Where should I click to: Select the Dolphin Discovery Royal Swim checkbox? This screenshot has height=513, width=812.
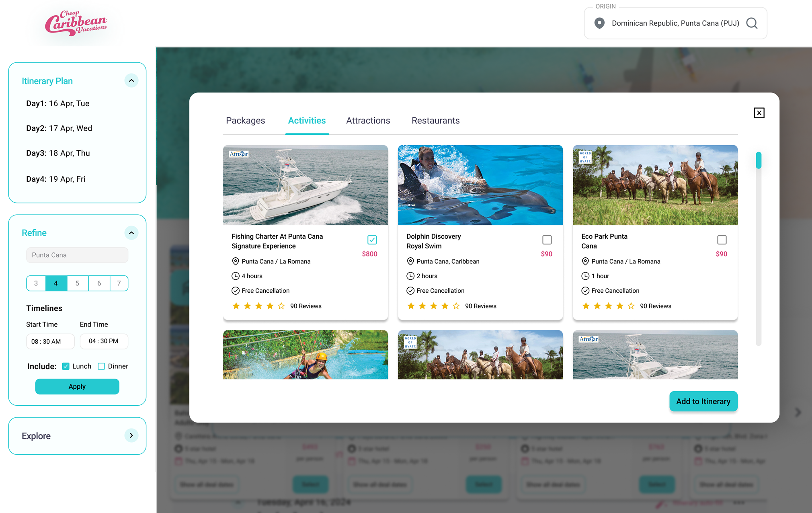(547, 240)
